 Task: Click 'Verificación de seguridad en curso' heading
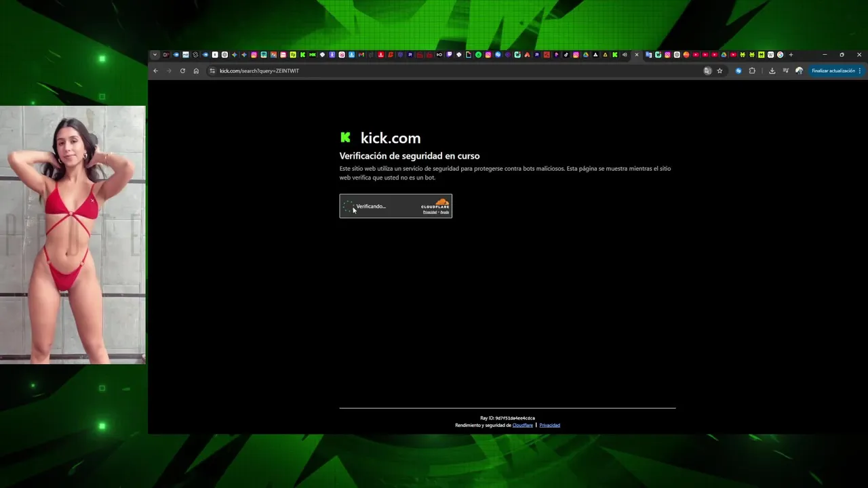pyautogui.click(x=410, y=156)
